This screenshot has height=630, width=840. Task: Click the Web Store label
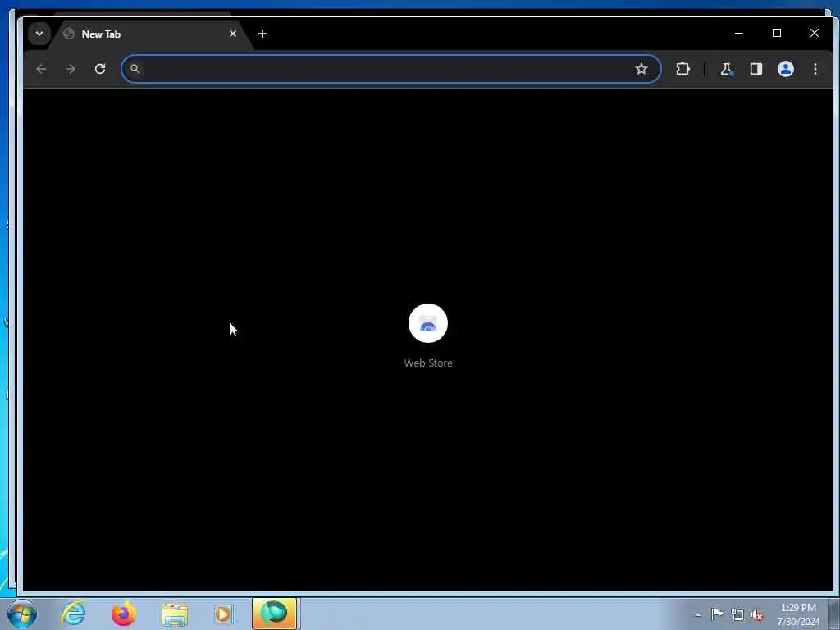click(x=428, y=363)
